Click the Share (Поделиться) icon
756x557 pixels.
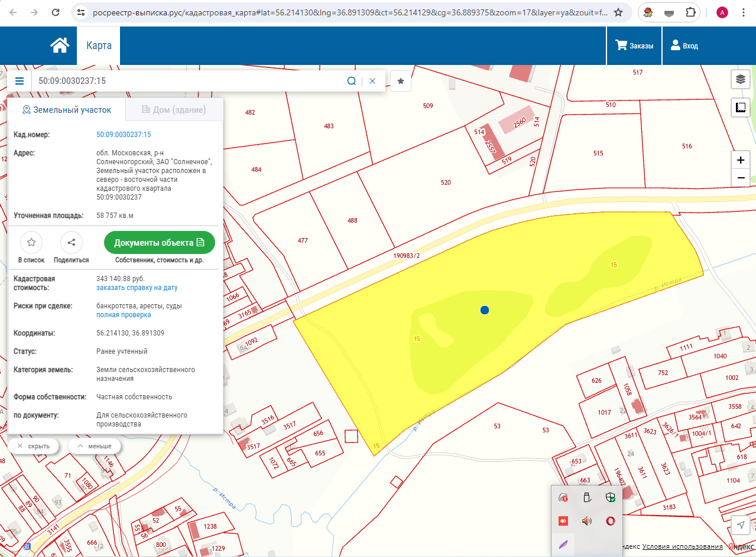coord(72,242)
